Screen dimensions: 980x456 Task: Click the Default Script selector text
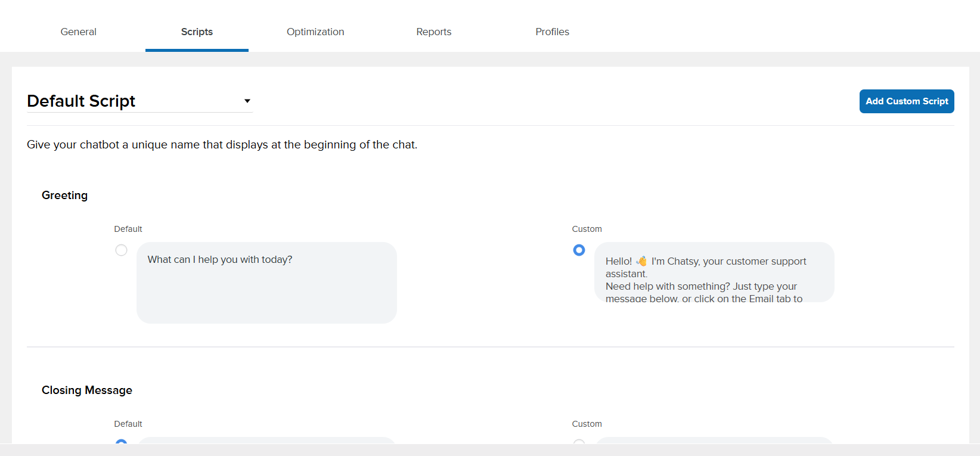click(81, 101)
